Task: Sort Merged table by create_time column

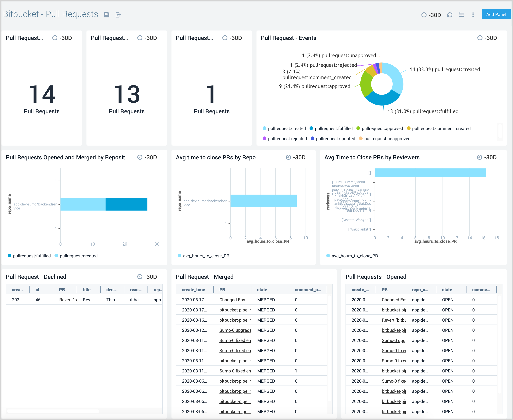Action: click(193, 290)
